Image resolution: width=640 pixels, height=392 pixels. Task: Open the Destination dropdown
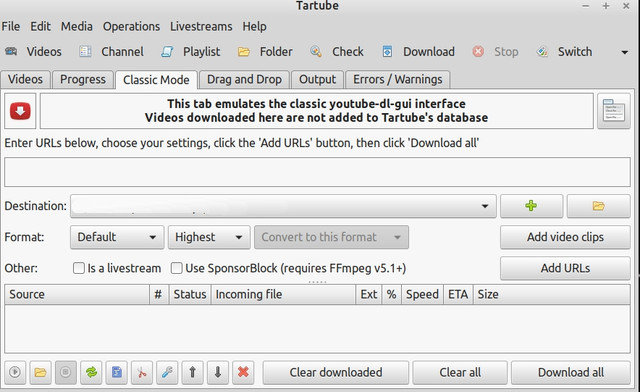(283, 206)
